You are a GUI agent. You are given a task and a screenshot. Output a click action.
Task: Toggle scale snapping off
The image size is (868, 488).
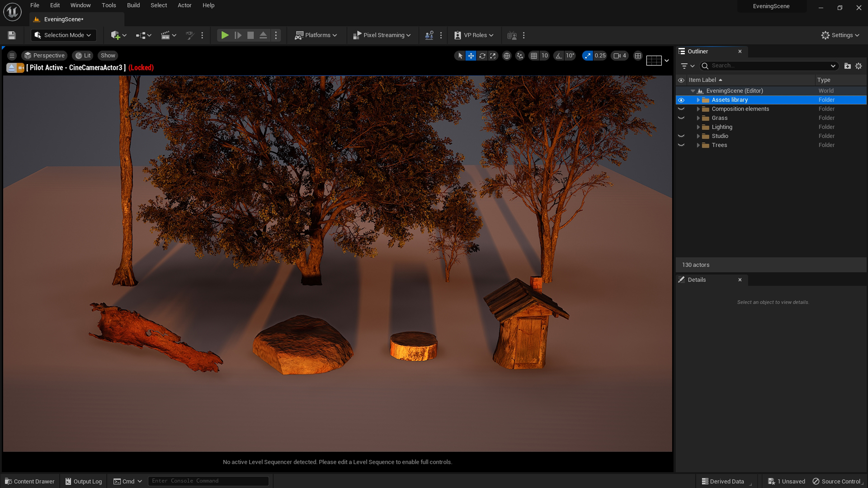coord(587,56)
